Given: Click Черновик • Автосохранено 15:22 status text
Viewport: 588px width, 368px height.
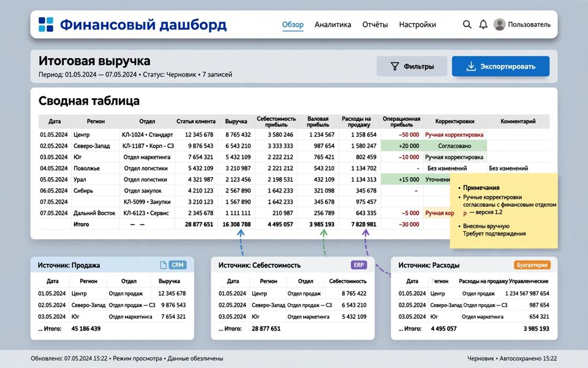Looking at the screenshot, I should 512,359.
